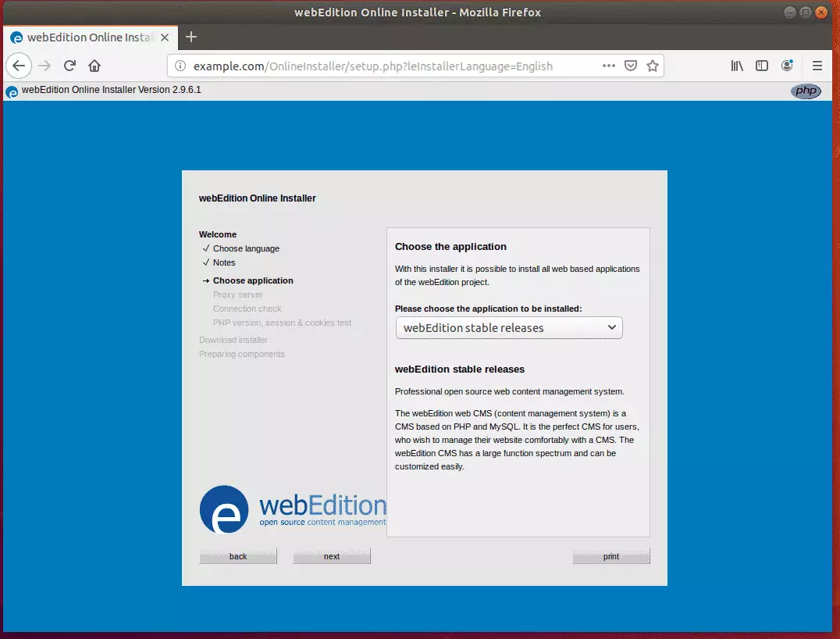Select the Notes step

(x=224, y=262)
